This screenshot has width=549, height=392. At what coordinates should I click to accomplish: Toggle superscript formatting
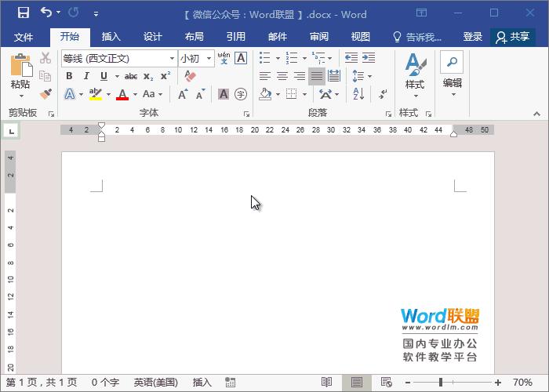pyautogui.click(x=165, y=76)
